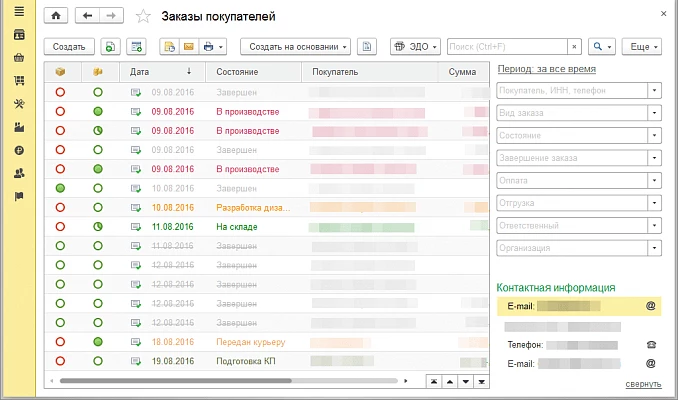Clear the search field with x

(x=574, y=47)
